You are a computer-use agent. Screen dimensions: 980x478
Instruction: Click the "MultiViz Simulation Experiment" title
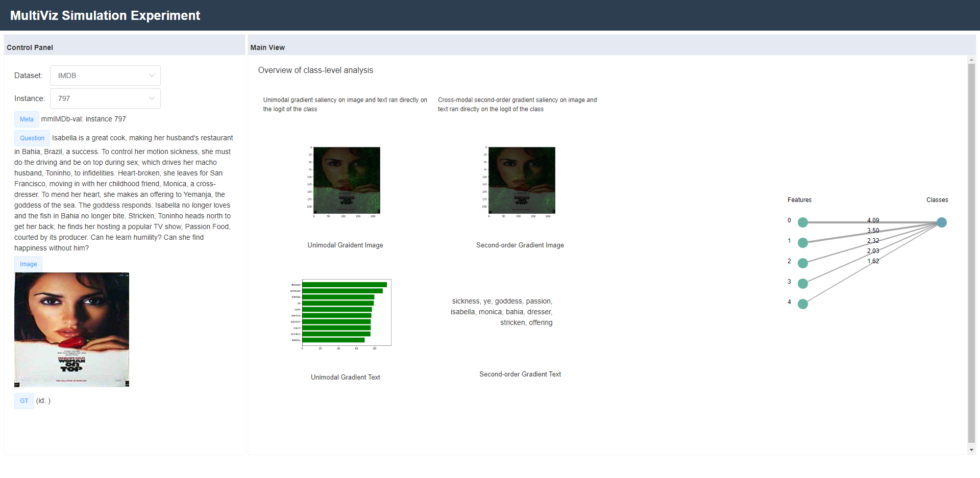point(105,15)
